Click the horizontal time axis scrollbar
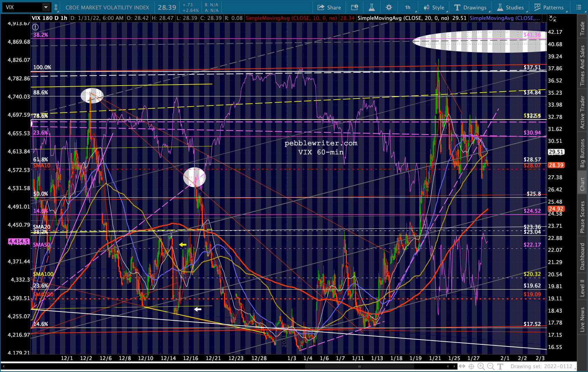This screenshot has height=372, width=588. pyautogui.click(x=359, y=366)
